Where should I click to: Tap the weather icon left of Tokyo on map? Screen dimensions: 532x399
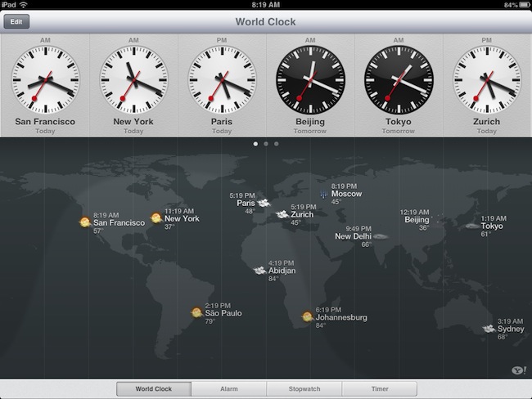[472, 226]
